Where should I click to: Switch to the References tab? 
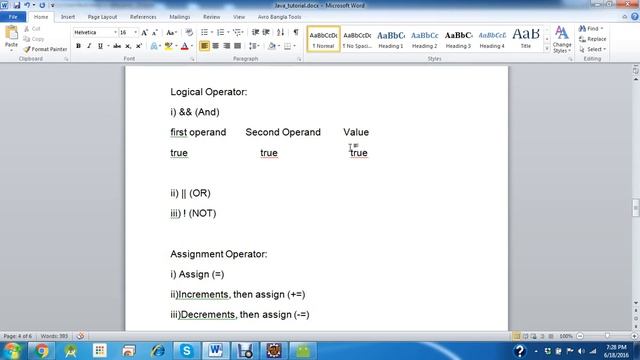pyautogui.click(x=143, y=17)
